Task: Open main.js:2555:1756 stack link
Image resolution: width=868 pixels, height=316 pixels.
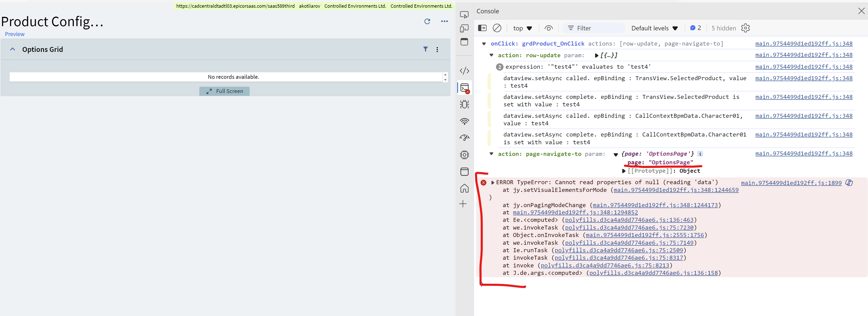Action: click(x=645, y=235)
